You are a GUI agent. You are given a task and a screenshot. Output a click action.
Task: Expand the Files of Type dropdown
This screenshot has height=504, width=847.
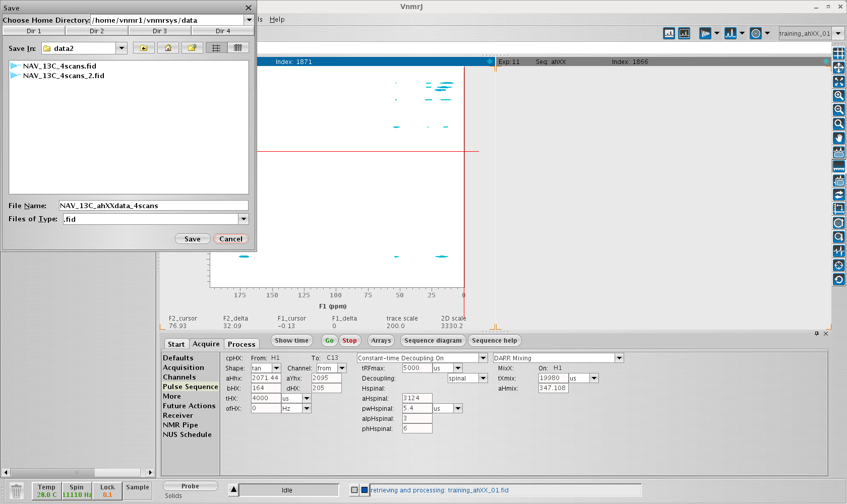[244, 219]
